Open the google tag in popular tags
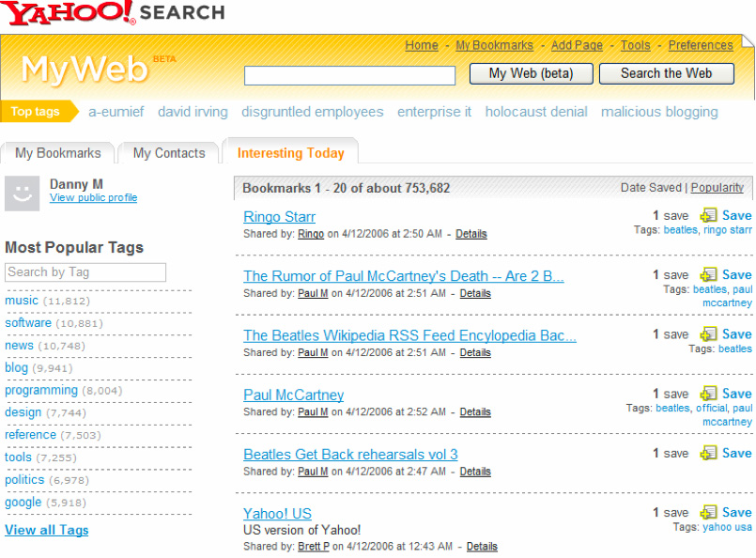This screenshot has height=558, width=756. click(23, 502)
